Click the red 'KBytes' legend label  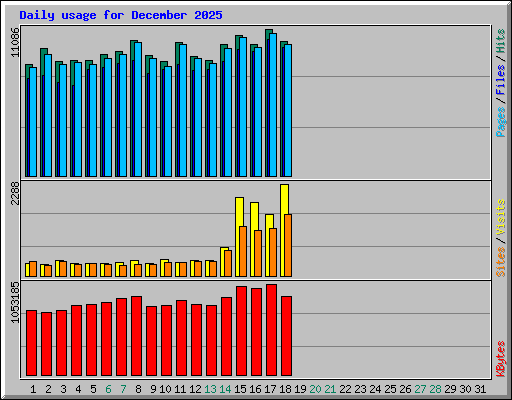(x=501, y=359)
